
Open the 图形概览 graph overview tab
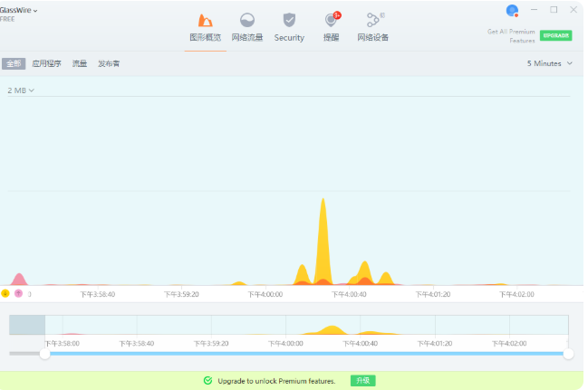tap(205, 27)
